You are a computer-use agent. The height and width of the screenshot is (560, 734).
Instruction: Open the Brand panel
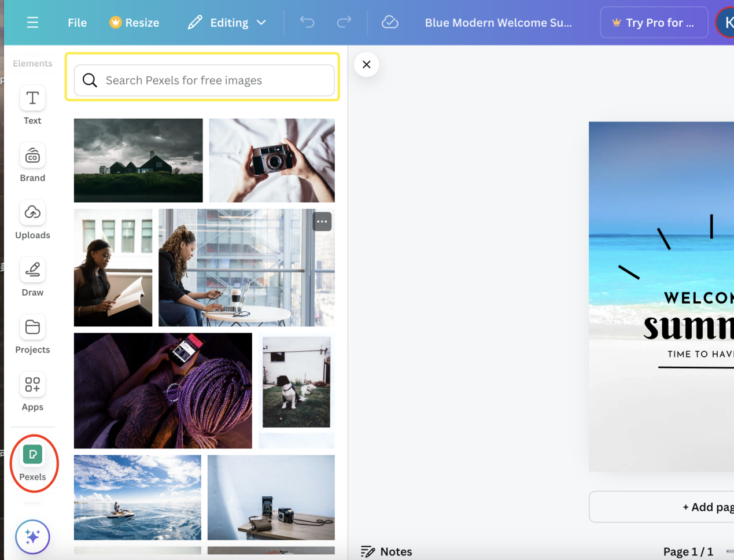pos(32,162)
